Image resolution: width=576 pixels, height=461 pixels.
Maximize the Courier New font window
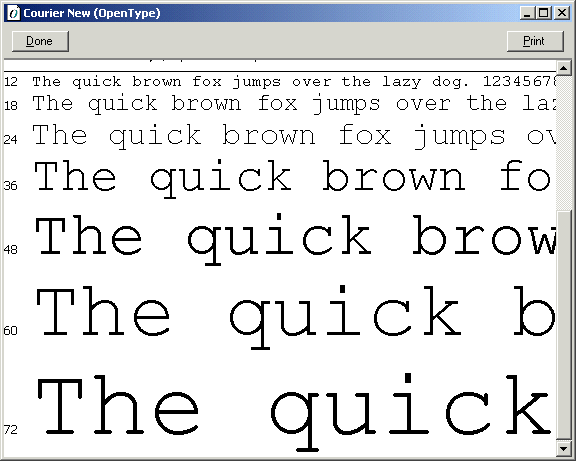coord(543,13)
